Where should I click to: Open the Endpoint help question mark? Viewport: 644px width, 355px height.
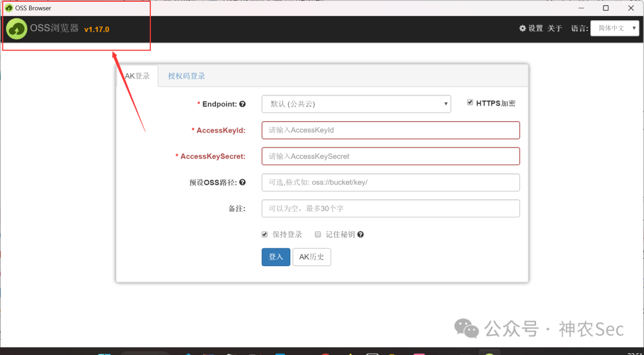click(242, 104)
